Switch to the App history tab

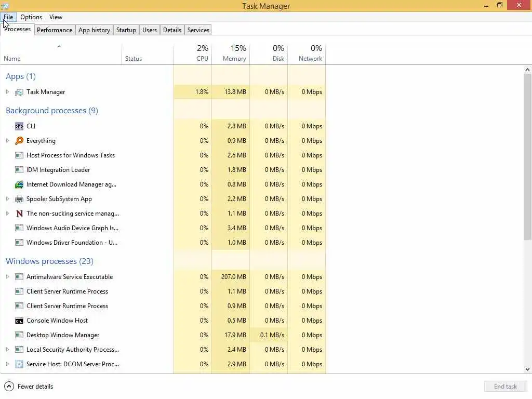(x=95, y=30)
